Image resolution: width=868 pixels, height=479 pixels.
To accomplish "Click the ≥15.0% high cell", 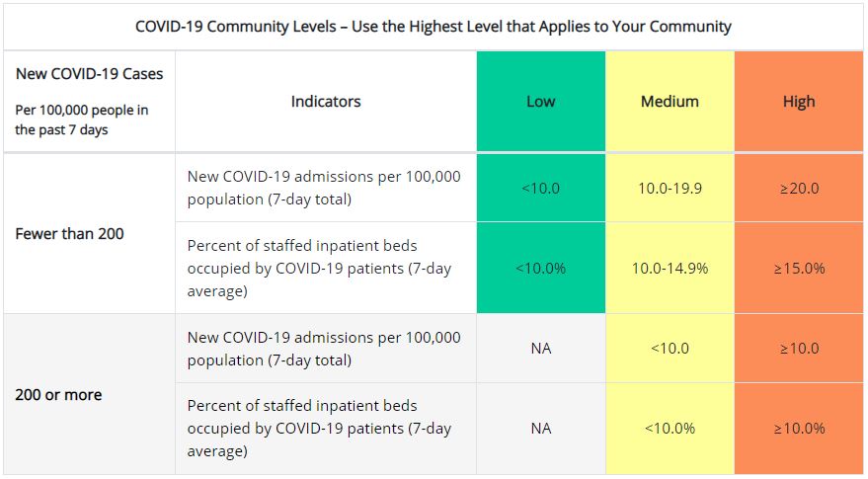I will pyautogui.click(x=799, y=268).
